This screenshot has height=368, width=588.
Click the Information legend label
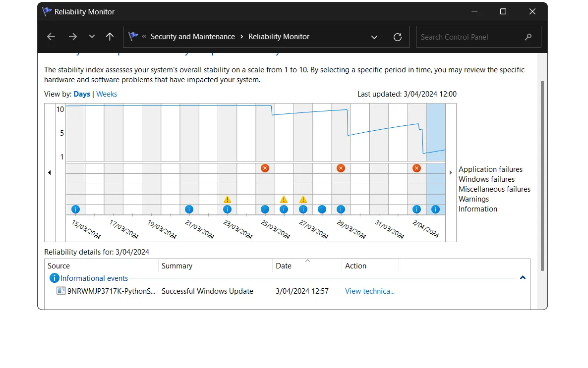(x=478, y=209)
